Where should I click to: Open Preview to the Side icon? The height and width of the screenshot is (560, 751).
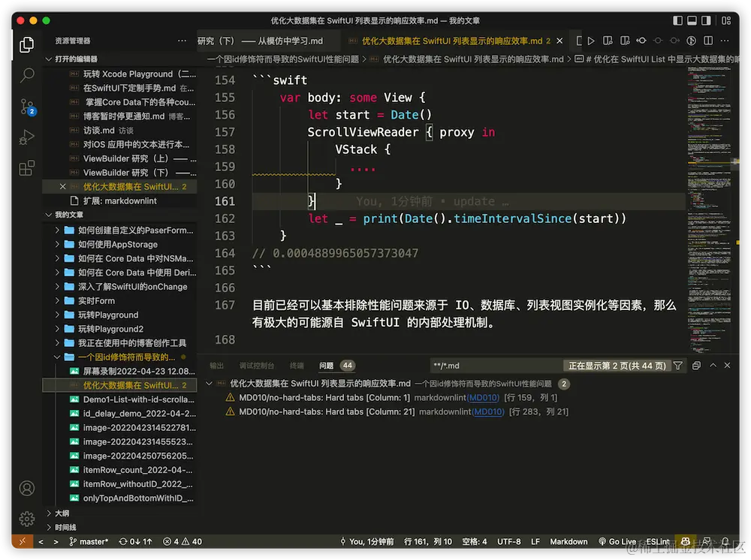[608, 41]
